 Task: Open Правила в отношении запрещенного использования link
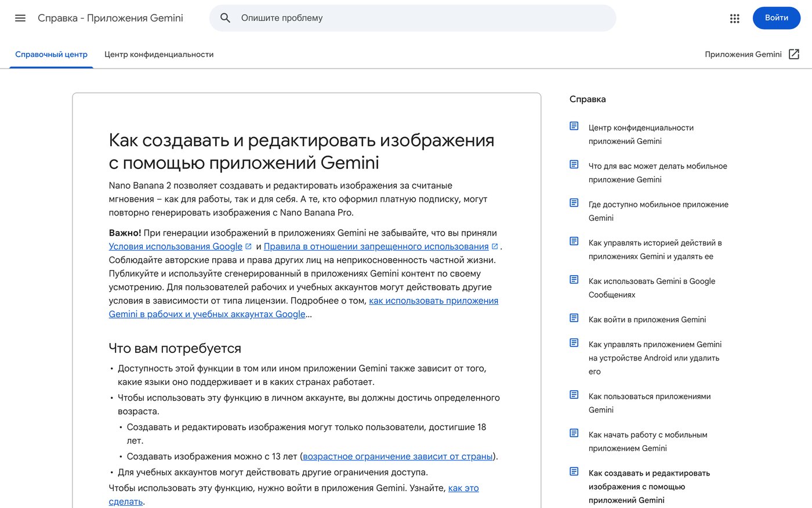click(376, 246)
